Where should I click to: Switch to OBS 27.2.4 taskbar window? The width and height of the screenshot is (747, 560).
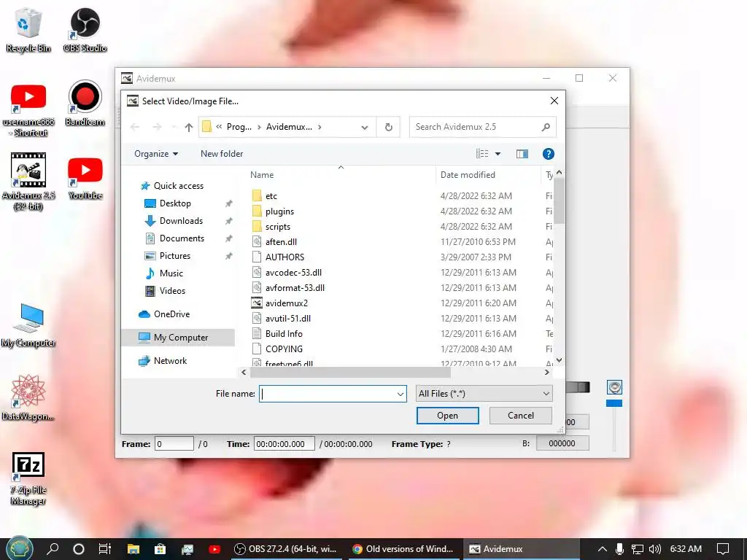(x=286, y=548)
